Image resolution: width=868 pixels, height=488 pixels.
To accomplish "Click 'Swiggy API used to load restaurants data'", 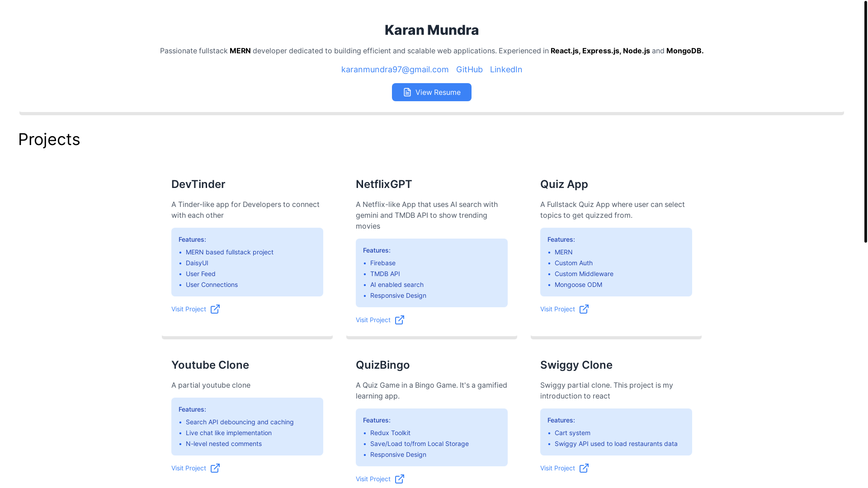I will (x=616, y=444).
